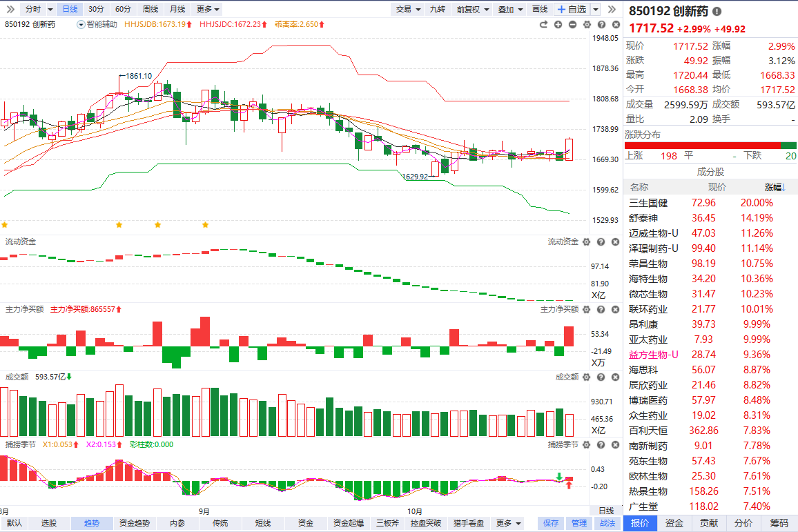Toggle the 智能辅助 smart assist option
This screenshot has width=798, height=532.
(x=81, y=24)
